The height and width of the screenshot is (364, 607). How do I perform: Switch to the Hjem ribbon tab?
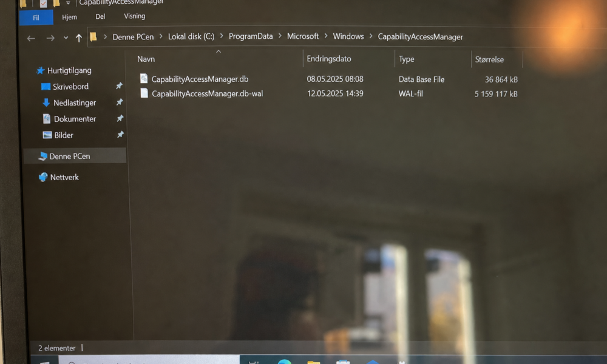[x=69, y=17]
